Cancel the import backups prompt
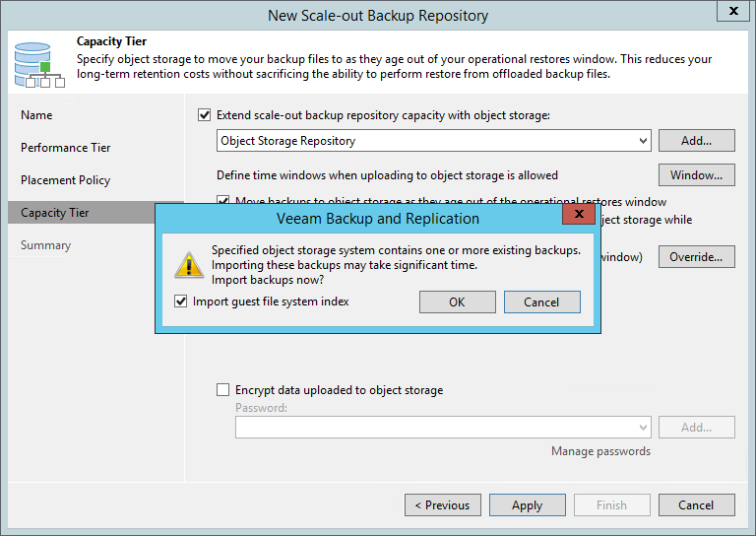756x536 pixels. (541, 302)
